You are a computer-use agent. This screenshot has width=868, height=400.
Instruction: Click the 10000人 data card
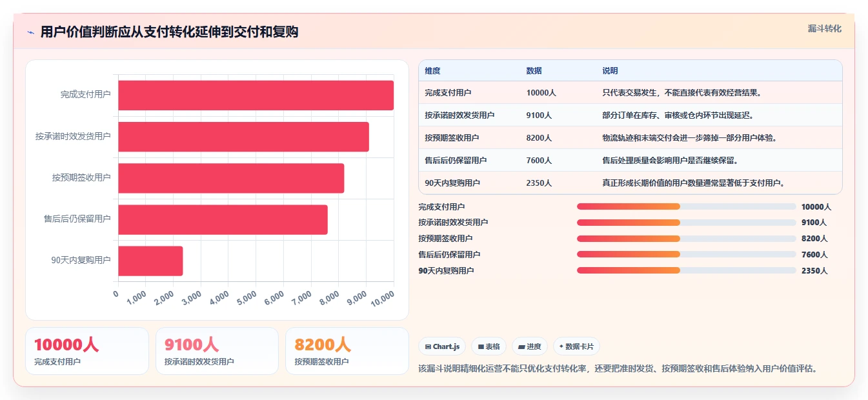(x=87, y=351)
